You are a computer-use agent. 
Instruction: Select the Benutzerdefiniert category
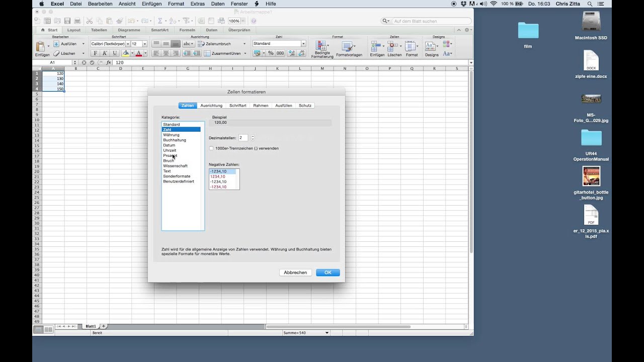[179, 182]
